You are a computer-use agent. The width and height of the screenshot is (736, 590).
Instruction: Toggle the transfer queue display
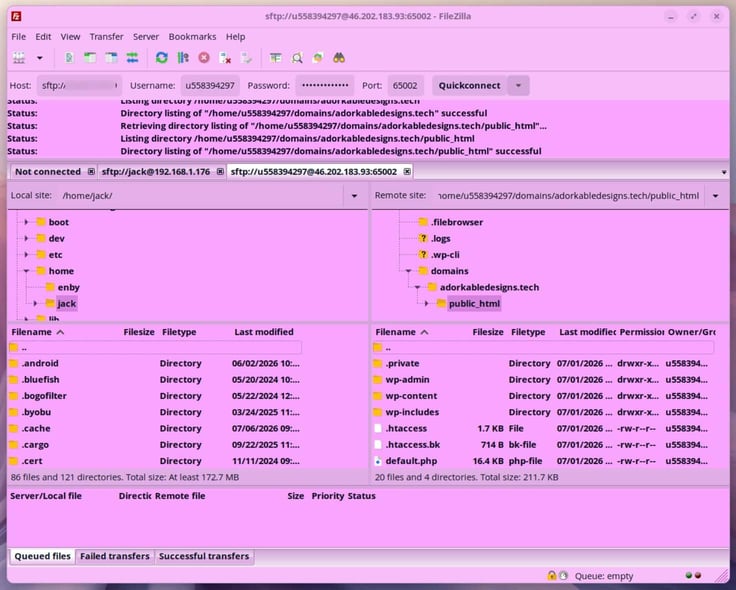pyautogui.click(x=132, y=58)
